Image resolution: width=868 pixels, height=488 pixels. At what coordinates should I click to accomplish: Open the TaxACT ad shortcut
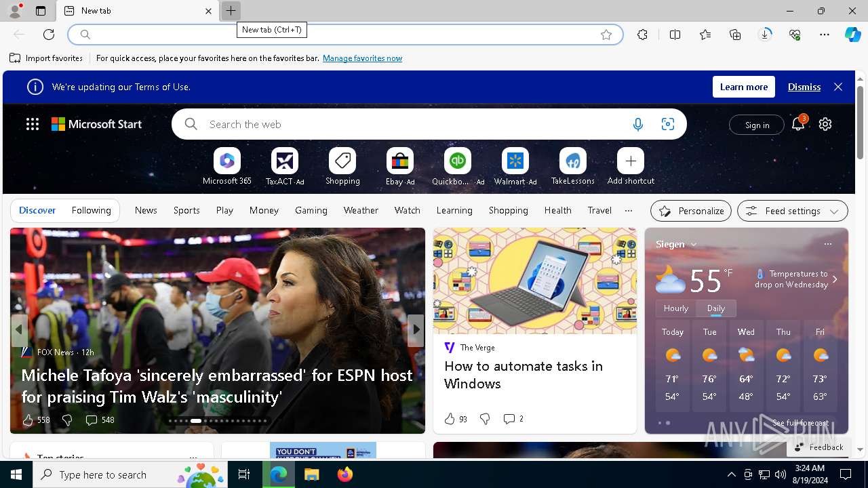click(x=285, y=167)
